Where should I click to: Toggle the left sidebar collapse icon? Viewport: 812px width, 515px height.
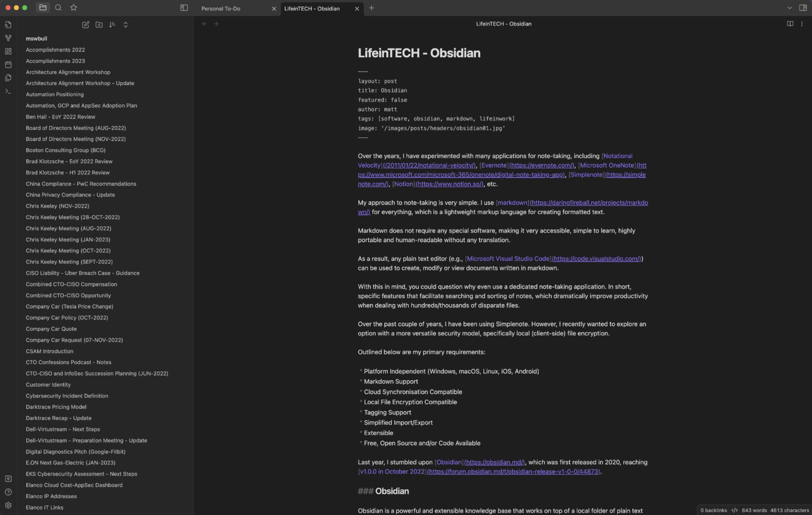(x=184, y=8)
